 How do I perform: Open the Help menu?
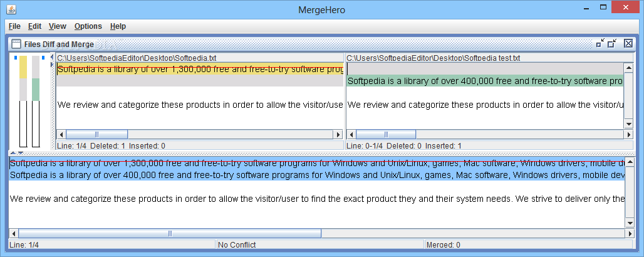pyautogui.click(x=118, y=26)
